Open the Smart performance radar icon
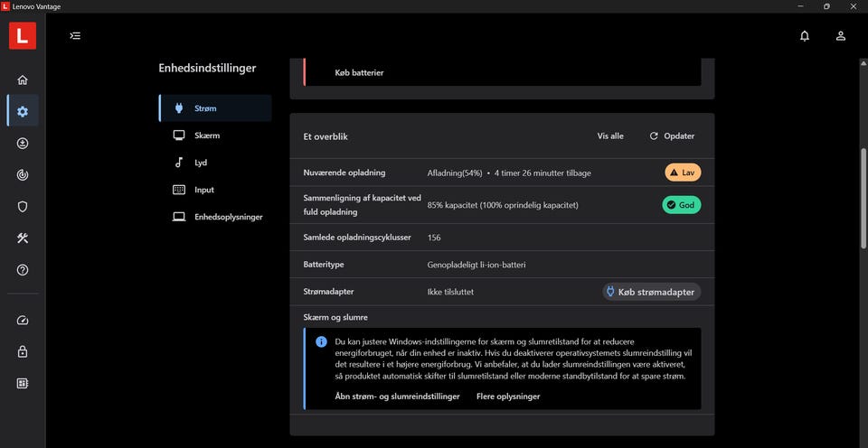This screenshot has width=868, height=448. 23,175
